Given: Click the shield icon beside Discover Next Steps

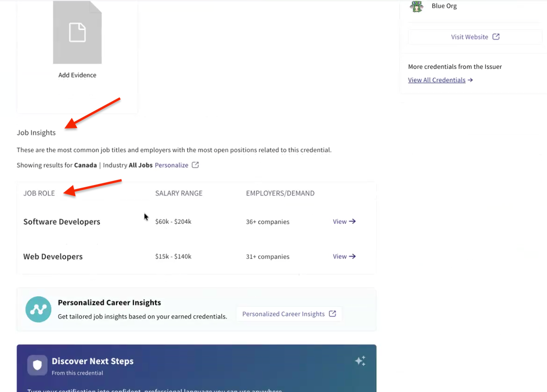Looking at the screenshot, I should coord(37,365).
